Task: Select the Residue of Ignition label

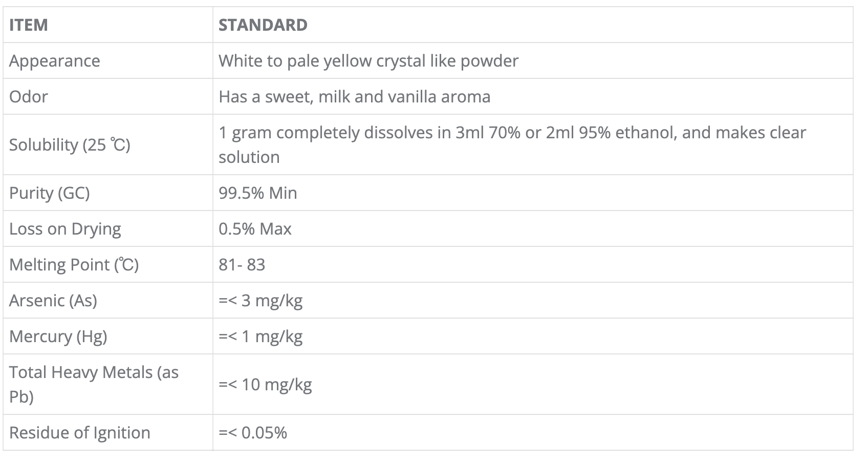Action: [79, 433]
